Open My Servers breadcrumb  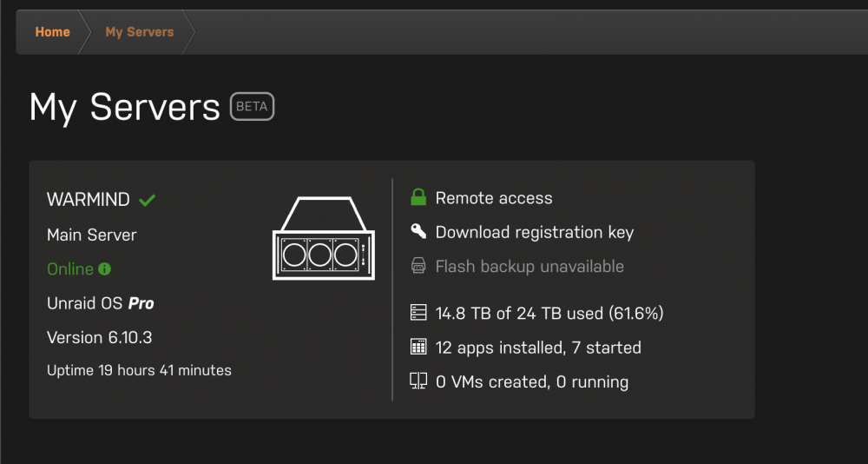point(140,32)
